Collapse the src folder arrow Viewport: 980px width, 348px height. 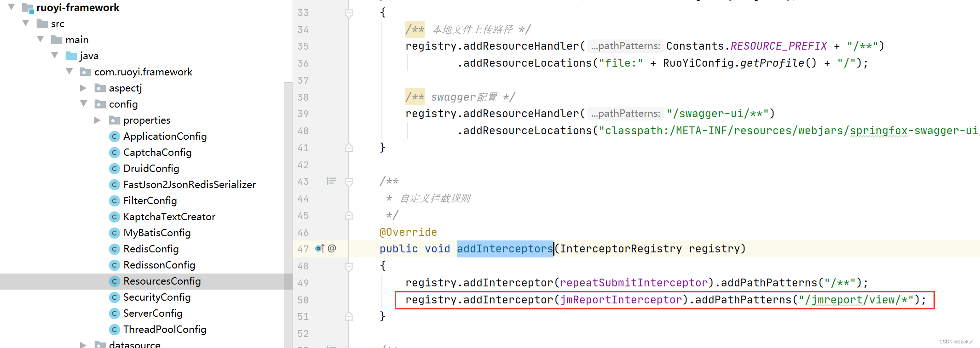pos(26,23)
